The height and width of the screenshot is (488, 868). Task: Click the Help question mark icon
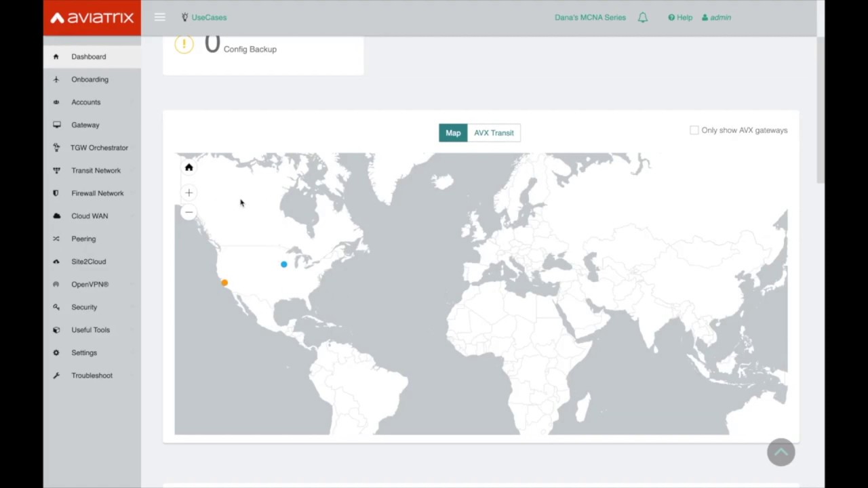pos(671,18)
